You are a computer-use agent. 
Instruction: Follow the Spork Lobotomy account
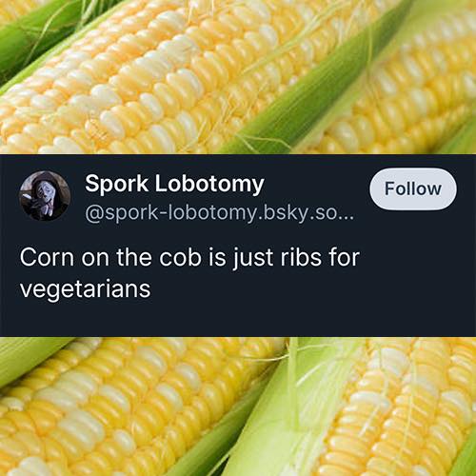[413, 189]
